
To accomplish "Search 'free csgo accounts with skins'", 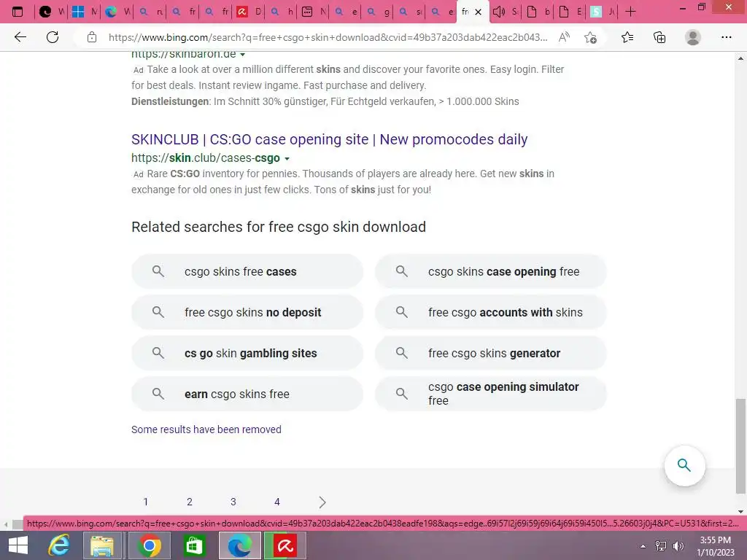I will 491,312.
